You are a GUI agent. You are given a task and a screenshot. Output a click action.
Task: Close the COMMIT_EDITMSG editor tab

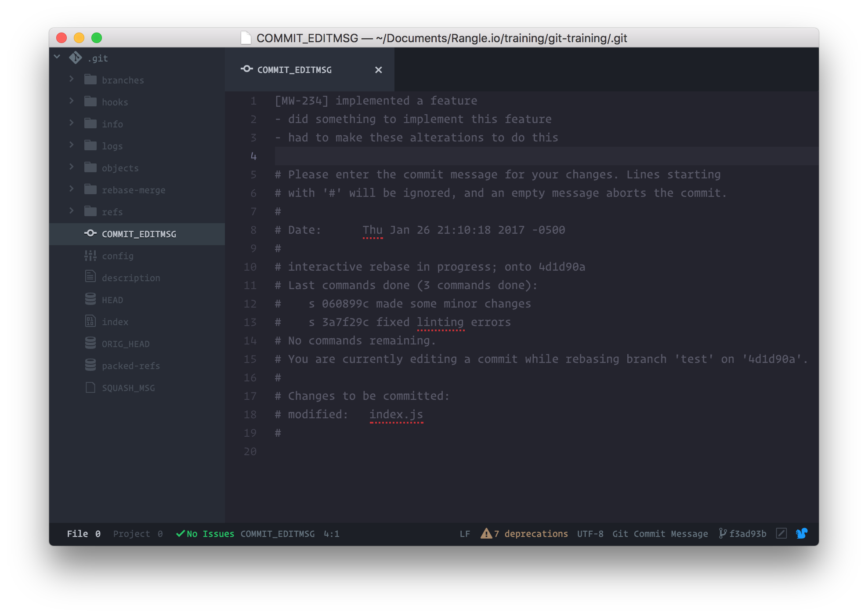click(x=378, y=69)
